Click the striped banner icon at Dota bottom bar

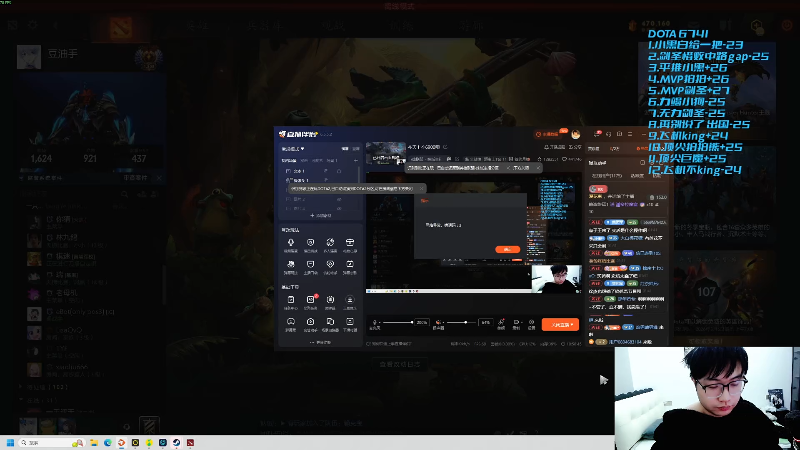pos(149,426)
